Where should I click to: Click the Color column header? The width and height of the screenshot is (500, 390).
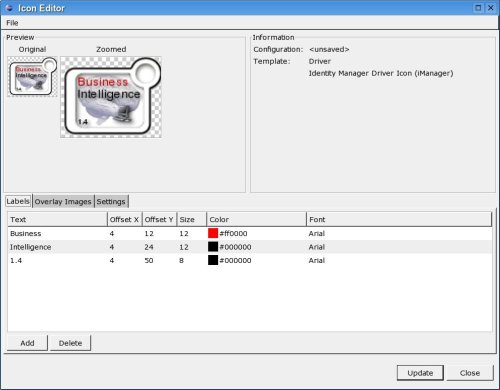coord(256,219)
